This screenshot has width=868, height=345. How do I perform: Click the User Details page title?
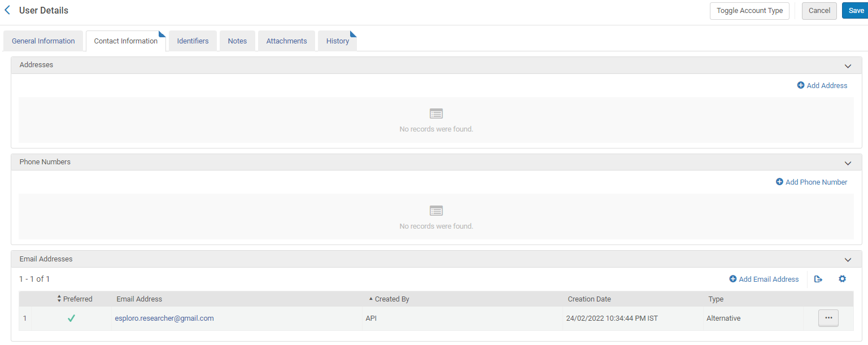point(43,10)
